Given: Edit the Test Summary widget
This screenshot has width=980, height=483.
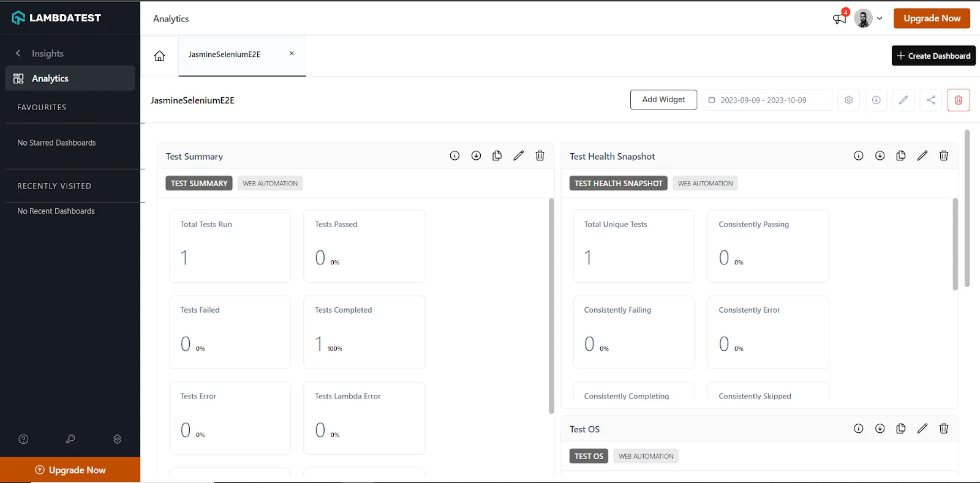Looking at the screenshot, I should tap(518, 155).
